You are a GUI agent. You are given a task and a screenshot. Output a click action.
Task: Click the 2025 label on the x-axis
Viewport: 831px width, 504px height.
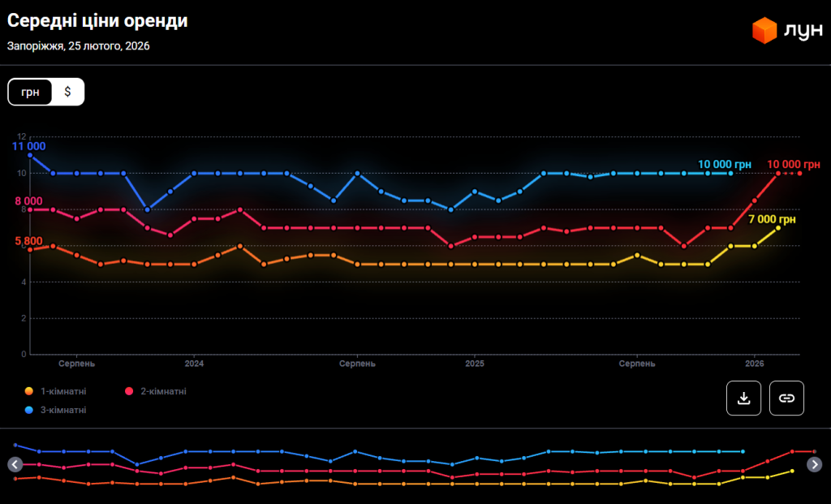tap(475, 364)
